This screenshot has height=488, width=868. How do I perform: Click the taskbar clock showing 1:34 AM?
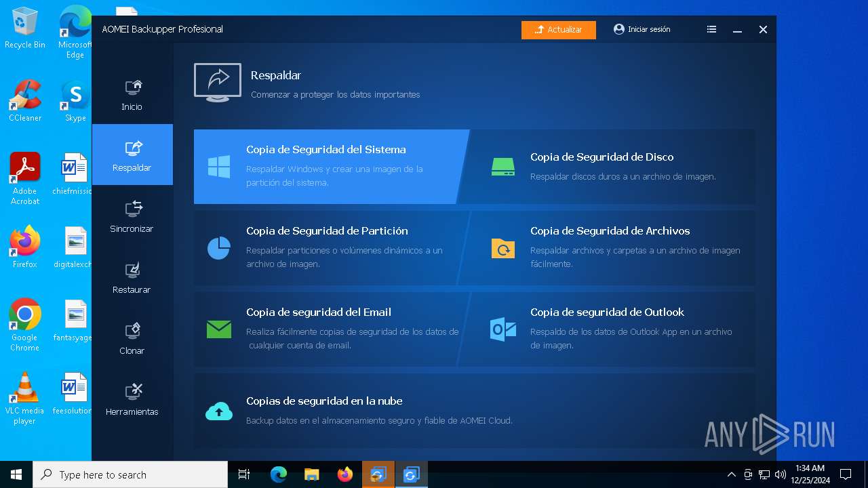click(x=810, y=474)
